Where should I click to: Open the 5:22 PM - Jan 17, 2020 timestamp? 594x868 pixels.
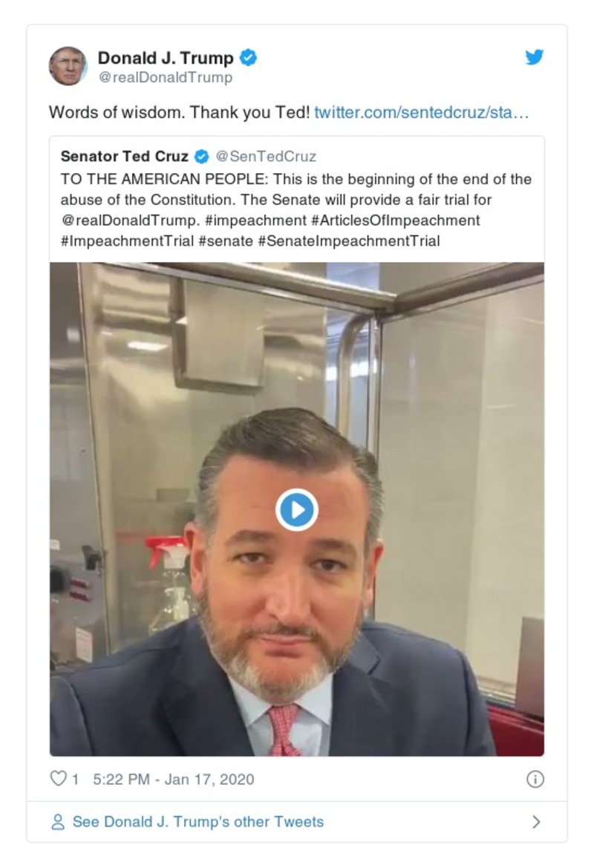tap(174, 779)
